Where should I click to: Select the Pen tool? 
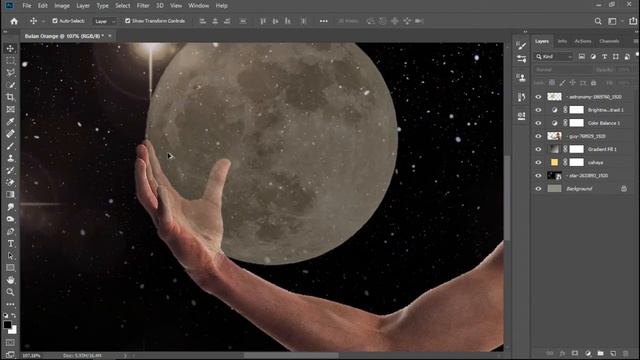(10, 231)
